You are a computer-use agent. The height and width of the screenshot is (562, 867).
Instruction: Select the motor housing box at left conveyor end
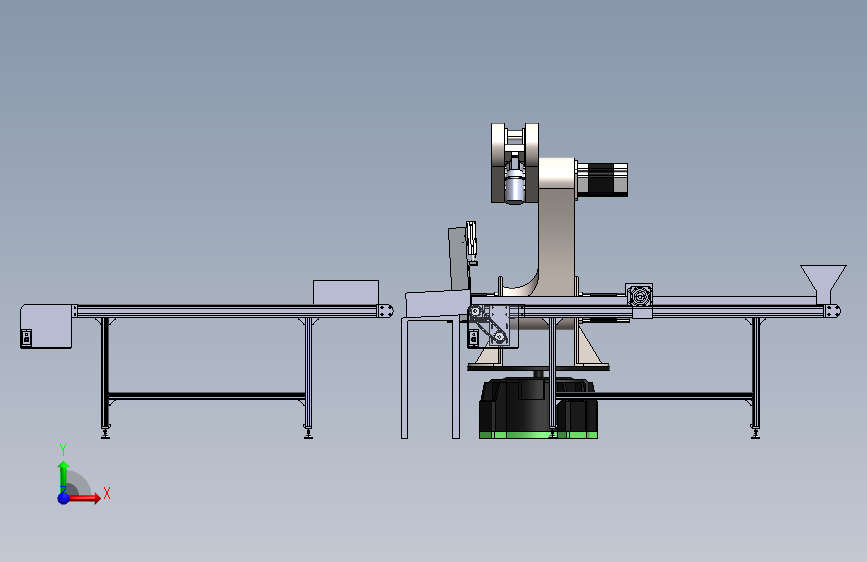tap(46, 326)
